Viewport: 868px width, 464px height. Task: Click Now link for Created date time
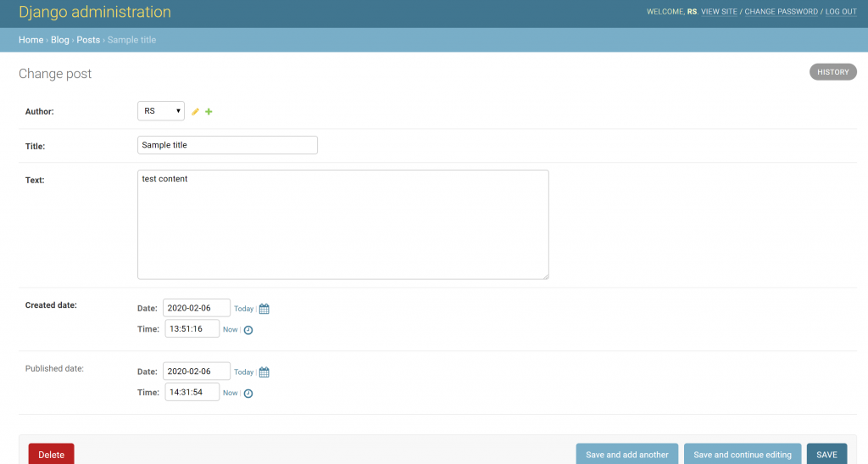point(231,329)
